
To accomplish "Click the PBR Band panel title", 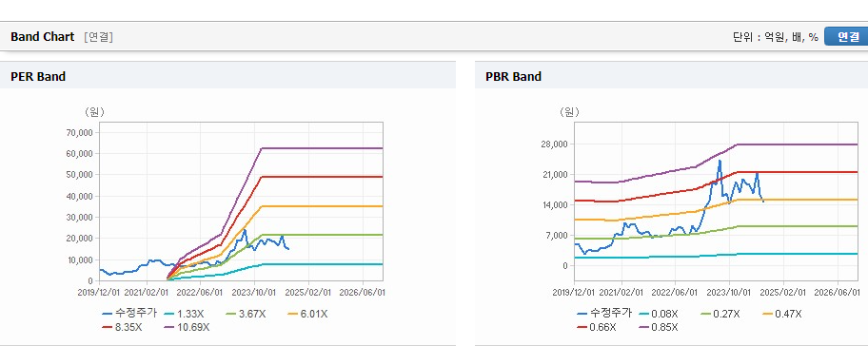I will coord(514,77).
